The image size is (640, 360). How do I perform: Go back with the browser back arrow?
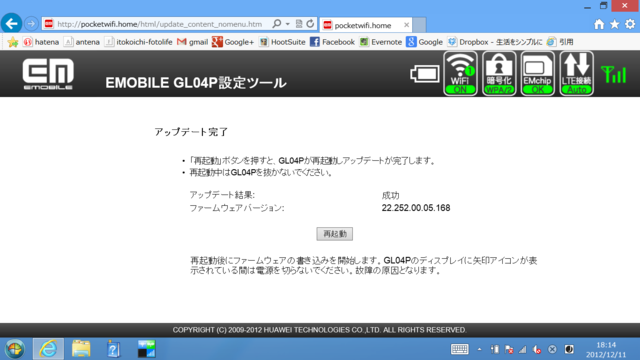(x=11, y=24)
